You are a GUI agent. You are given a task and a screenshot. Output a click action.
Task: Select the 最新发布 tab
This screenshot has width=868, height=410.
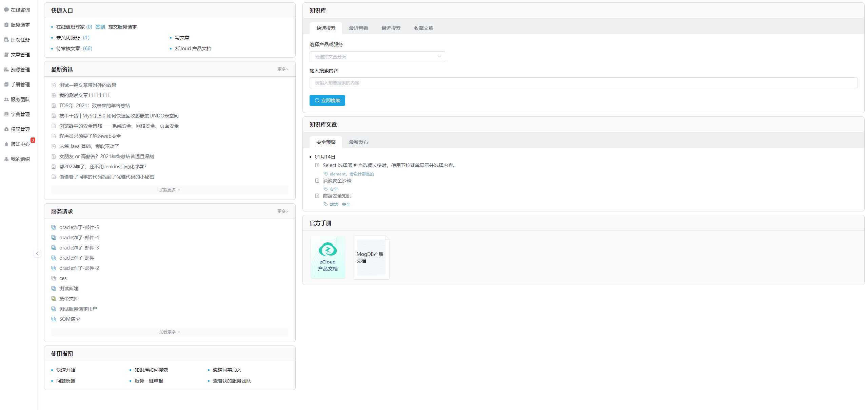[358, 142]
